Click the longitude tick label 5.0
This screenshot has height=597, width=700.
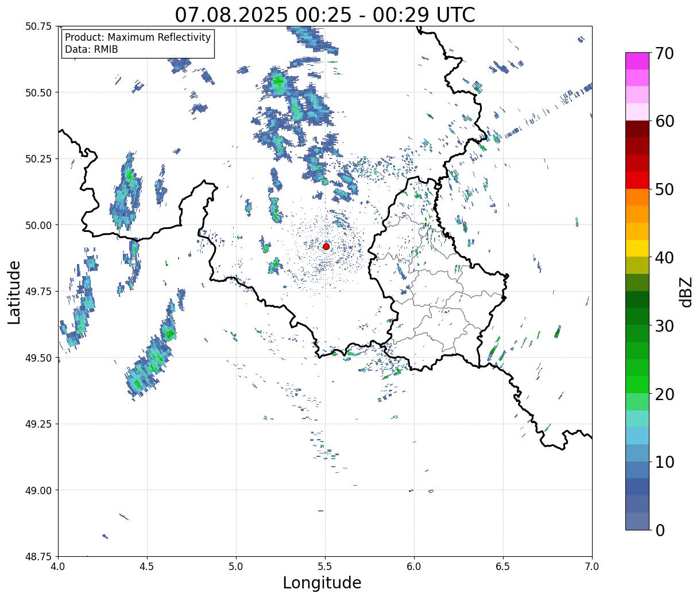[x=236, y=567]
